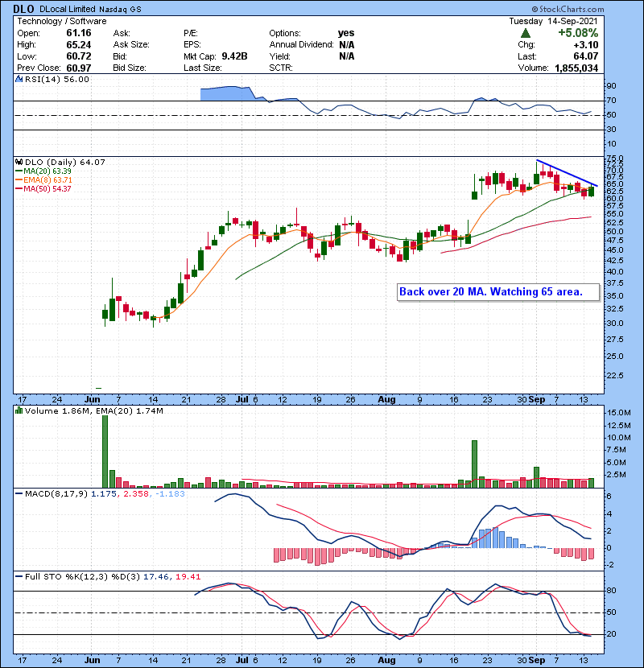Select the MA(20) 63.39 legend entry
Screen dimensions: 644x668
(x=43, y=171)
